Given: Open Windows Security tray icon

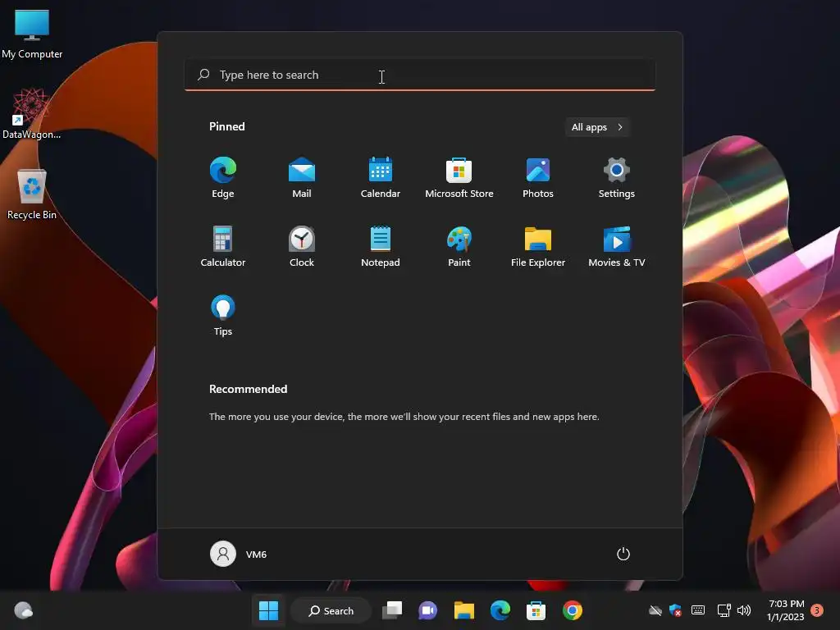Looking at the screenshot, I should (x=676, y=610).
